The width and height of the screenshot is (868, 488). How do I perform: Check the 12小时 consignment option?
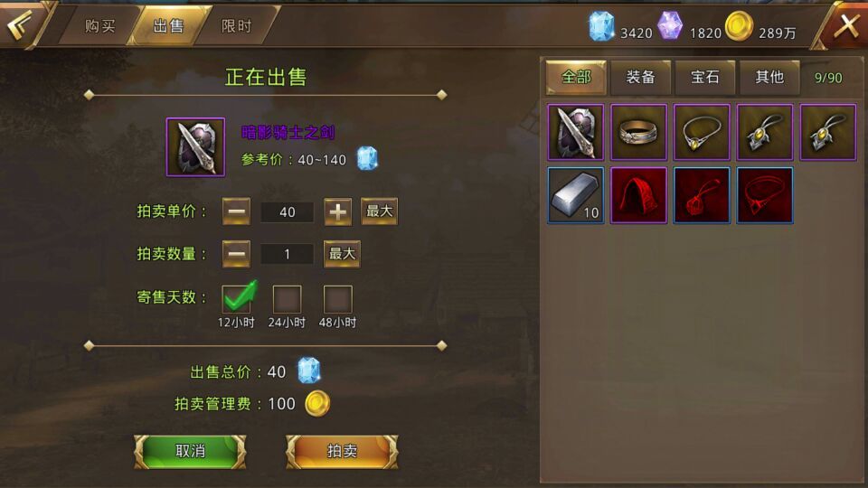pos(236,299)
